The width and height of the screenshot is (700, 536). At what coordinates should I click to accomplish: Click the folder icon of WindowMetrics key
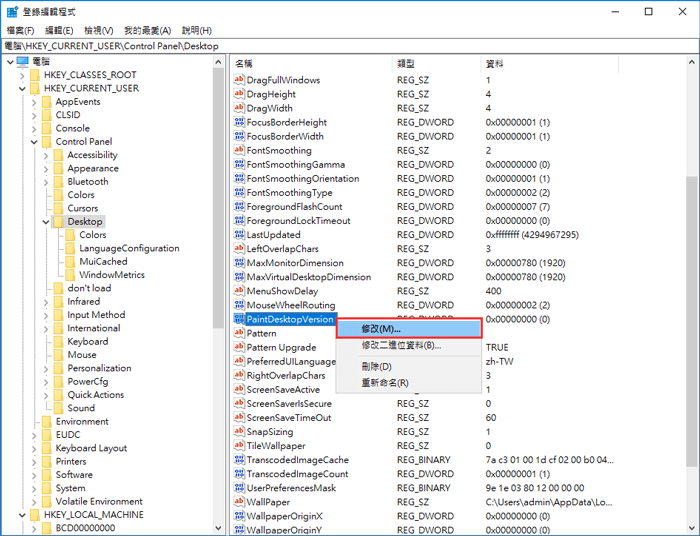[x=70, y=275]
